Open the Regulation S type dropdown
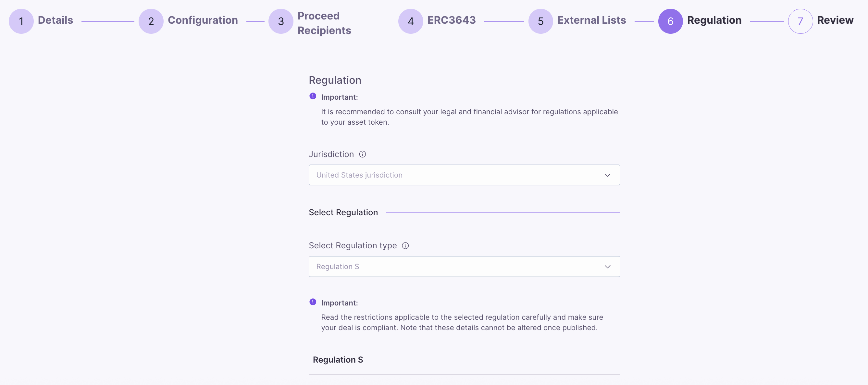Image resolution: width=868 pixels, height=385 pixels. click(464, 267)
